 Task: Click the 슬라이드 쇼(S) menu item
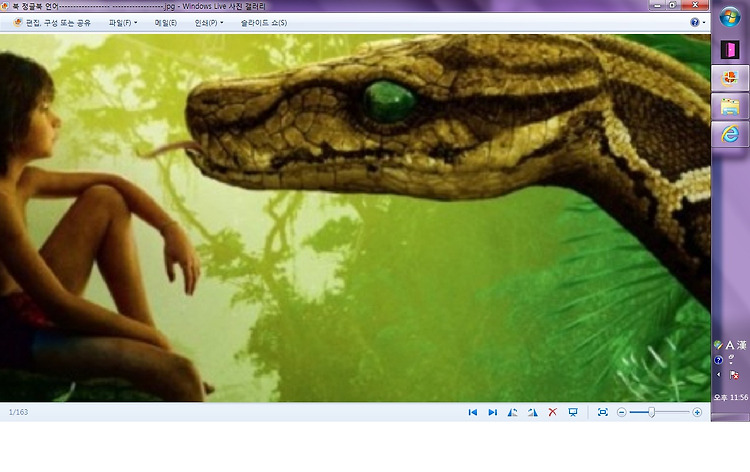pyautogui.click(x=264, y=22)
